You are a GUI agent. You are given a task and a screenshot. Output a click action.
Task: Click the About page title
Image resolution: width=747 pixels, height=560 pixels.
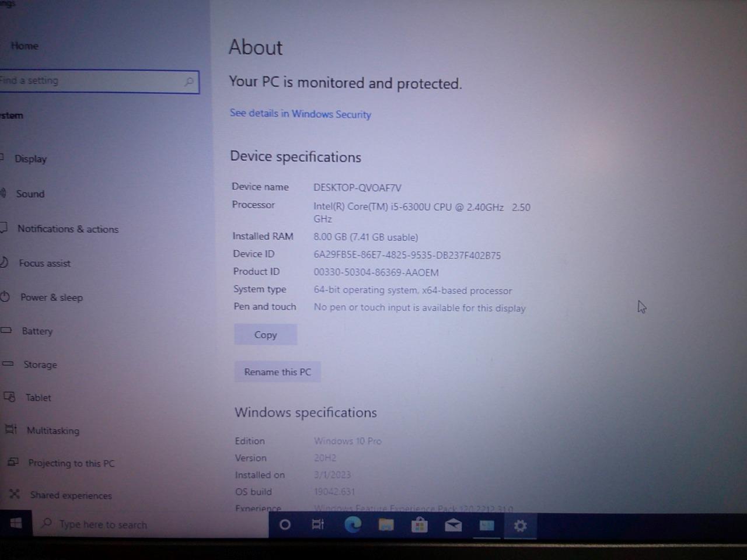click(x=256, y=47)
